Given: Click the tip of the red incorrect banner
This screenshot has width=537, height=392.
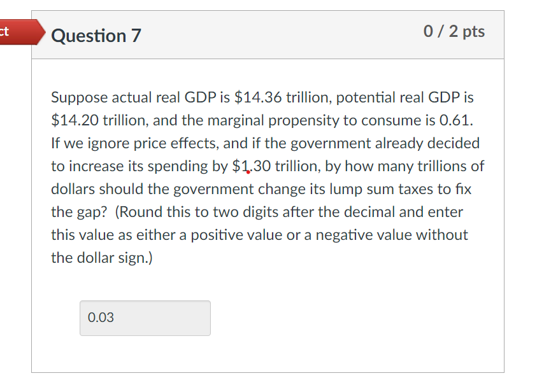Looking at the screenshot, I should tap(43, 32).
